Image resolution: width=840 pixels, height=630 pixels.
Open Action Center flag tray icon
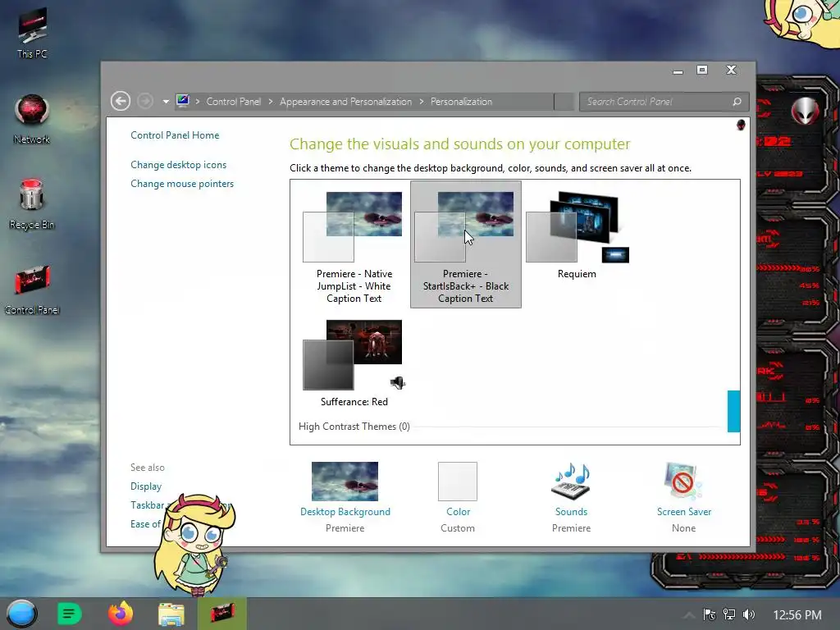(710, 614)
